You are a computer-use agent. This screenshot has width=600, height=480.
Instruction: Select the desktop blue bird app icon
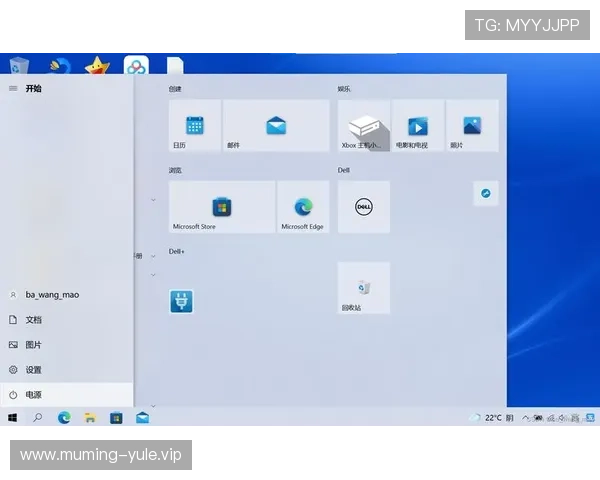pyautogui.click(x=60, y=65)
